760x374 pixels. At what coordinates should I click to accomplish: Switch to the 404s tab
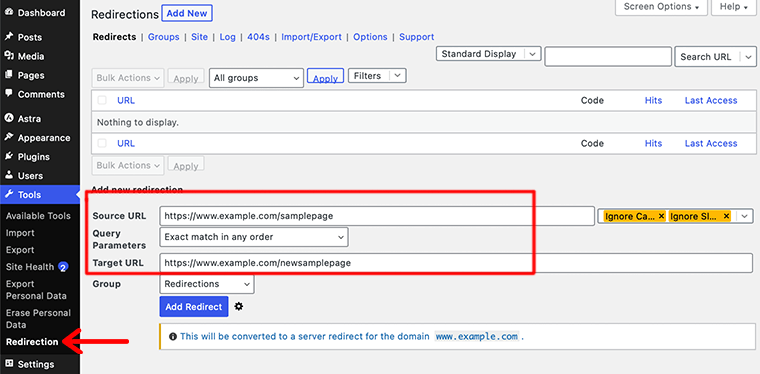pos(258,37)
